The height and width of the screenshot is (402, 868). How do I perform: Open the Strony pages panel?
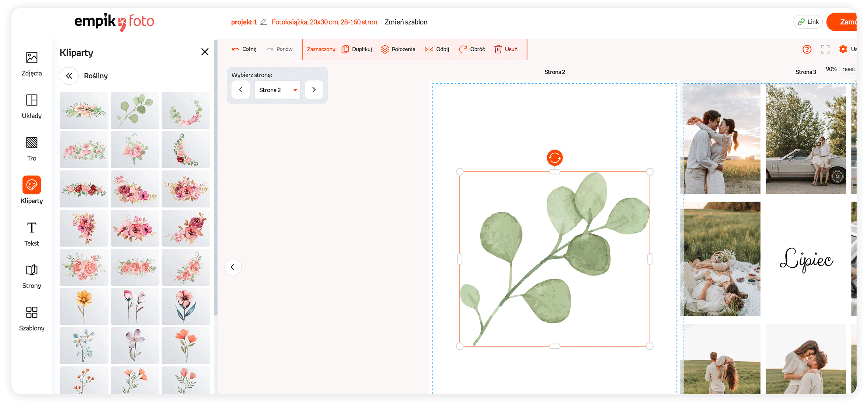32,276
